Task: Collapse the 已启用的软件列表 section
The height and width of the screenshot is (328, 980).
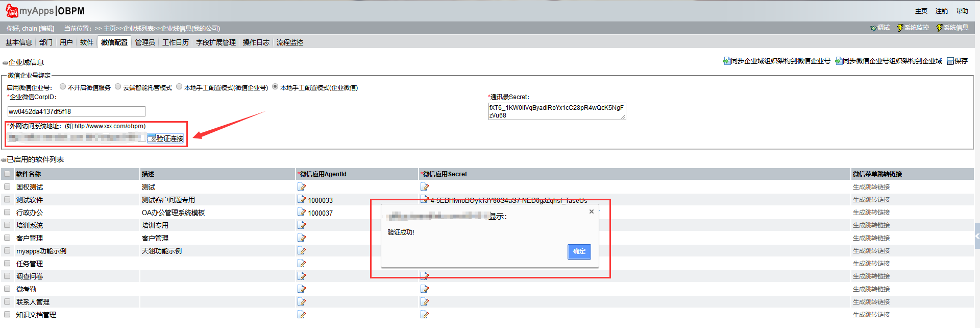Action: (x=4, y=160)
